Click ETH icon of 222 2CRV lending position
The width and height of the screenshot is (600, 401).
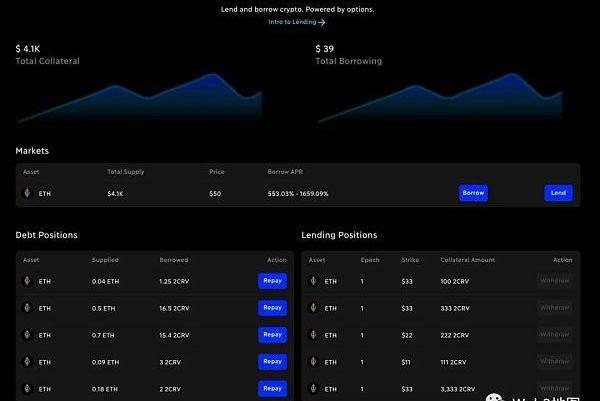[314, 335]
